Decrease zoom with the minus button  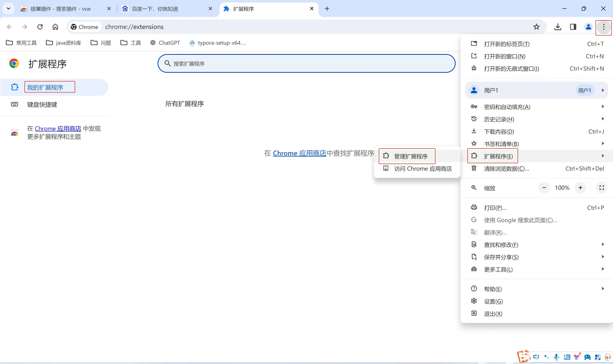pos(544,188)
